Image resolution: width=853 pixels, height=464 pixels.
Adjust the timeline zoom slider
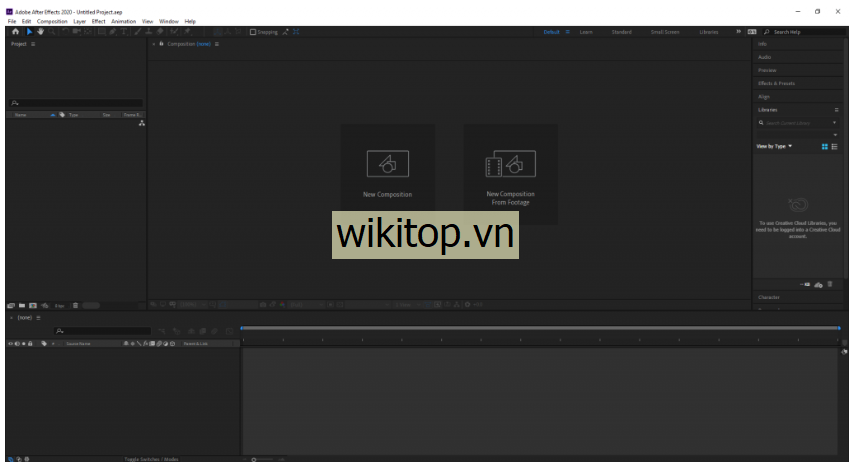(x=255, y=459)
